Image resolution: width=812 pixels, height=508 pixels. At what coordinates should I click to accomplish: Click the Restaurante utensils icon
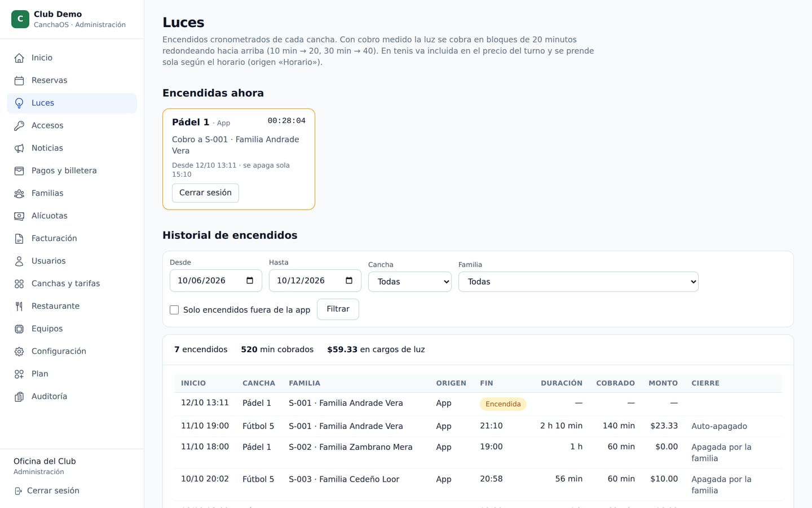point(19,306)
